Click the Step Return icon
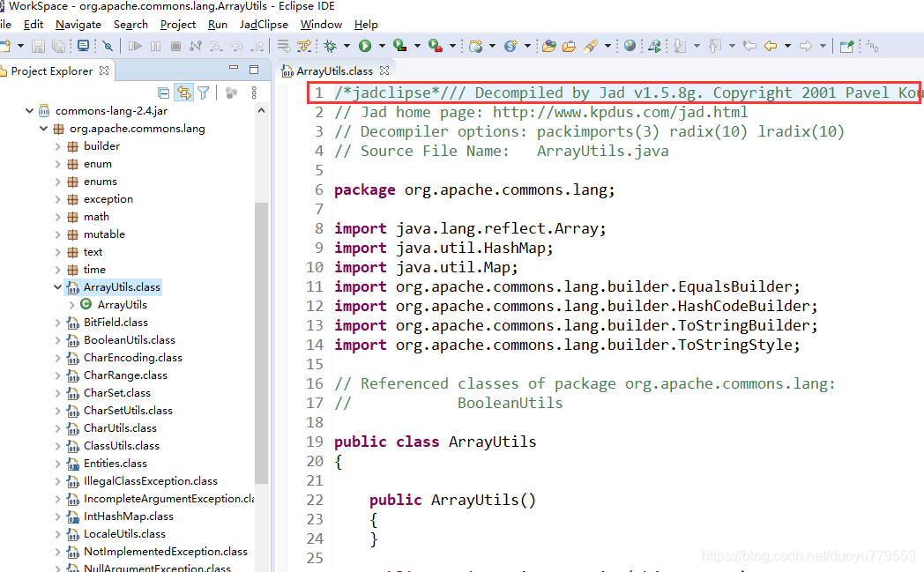924x572 pixels. tap(257, 47)
